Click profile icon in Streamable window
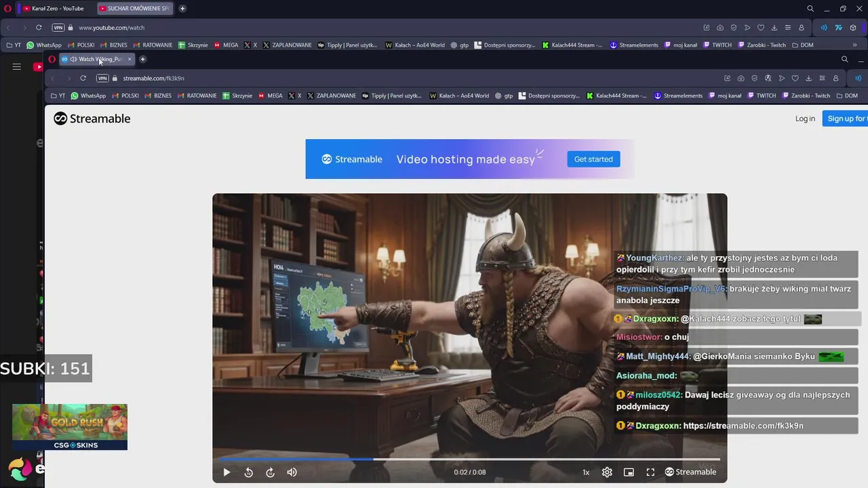Viewport: 868px width, 488px height. [836, 78]
